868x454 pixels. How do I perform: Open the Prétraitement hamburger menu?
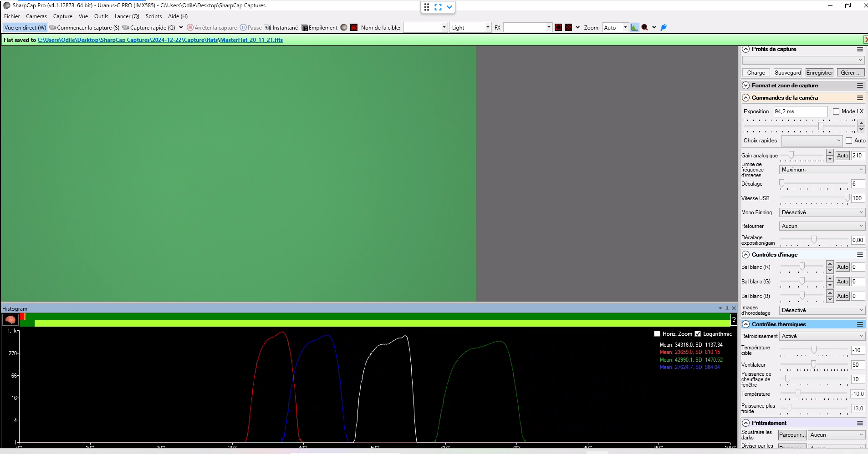click(860, 423)
